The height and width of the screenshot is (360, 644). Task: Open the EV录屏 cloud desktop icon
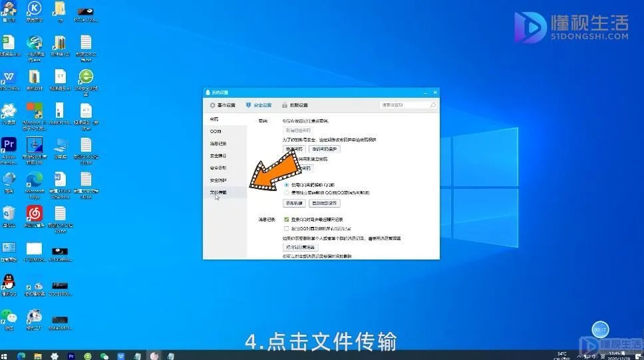[x=9, y=114]
